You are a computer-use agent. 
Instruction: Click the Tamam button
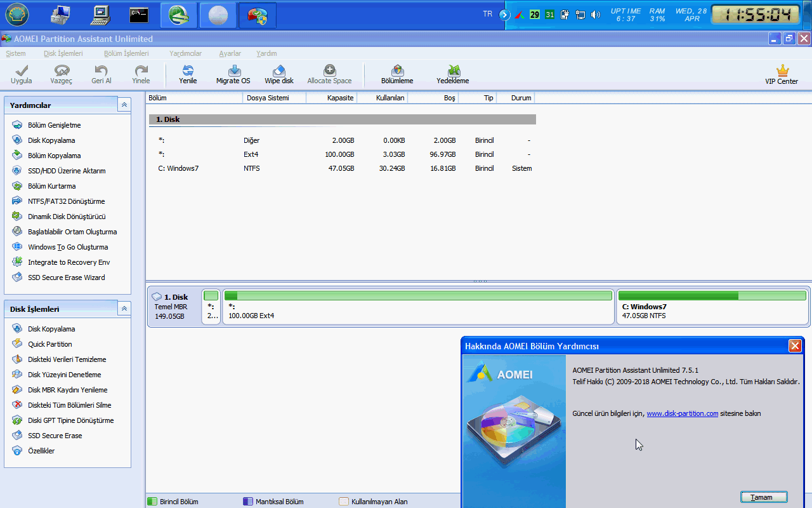coord(764,497)
